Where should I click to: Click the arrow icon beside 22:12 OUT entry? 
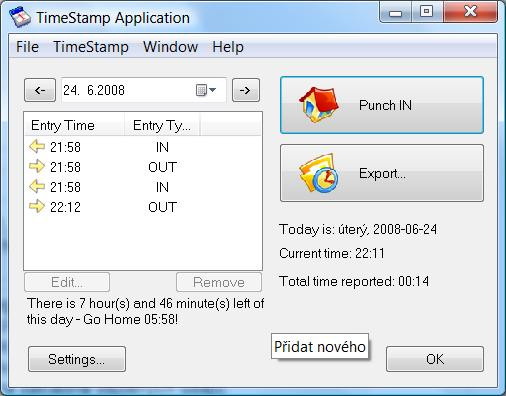tap(37, 206)
